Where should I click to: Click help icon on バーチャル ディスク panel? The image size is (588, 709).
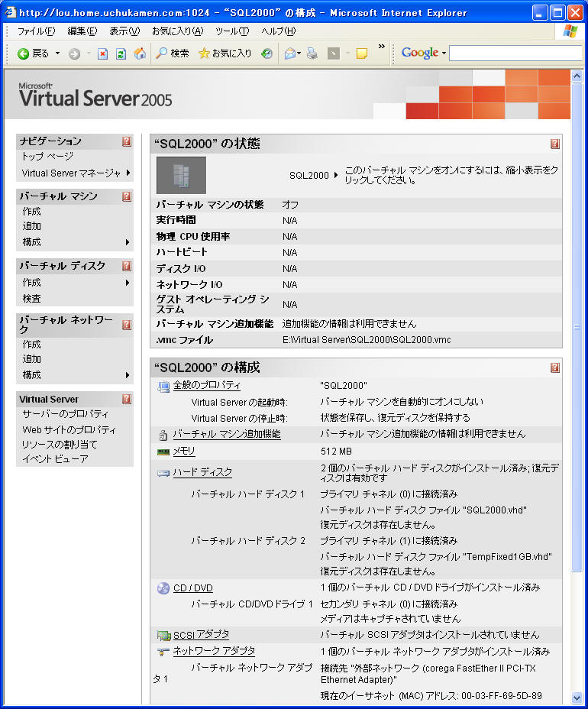127,266
